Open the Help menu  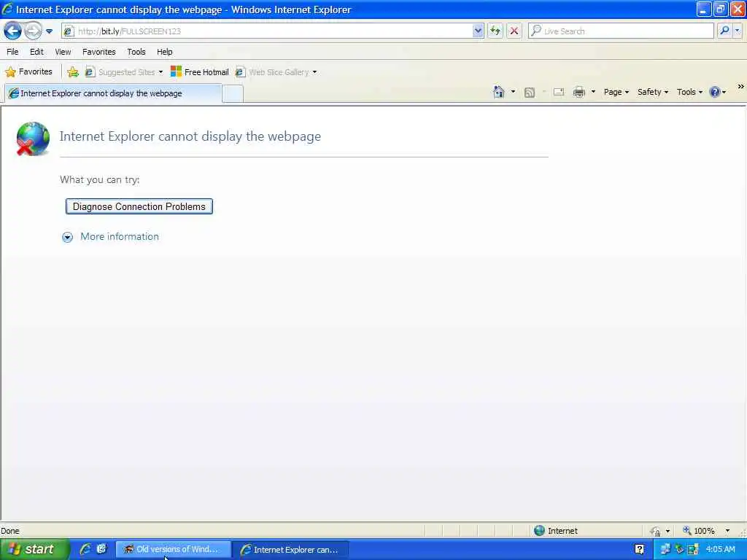(164, 52)
